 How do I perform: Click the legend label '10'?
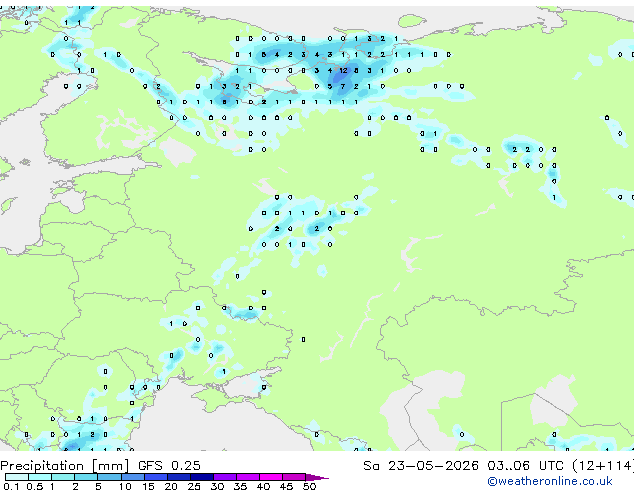click(x=125, y=486)
